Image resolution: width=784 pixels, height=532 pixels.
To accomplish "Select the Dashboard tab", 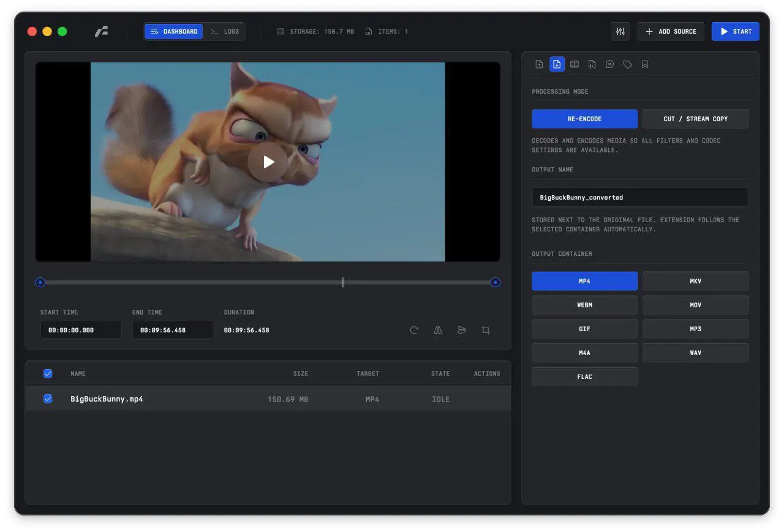I will 174,31.
